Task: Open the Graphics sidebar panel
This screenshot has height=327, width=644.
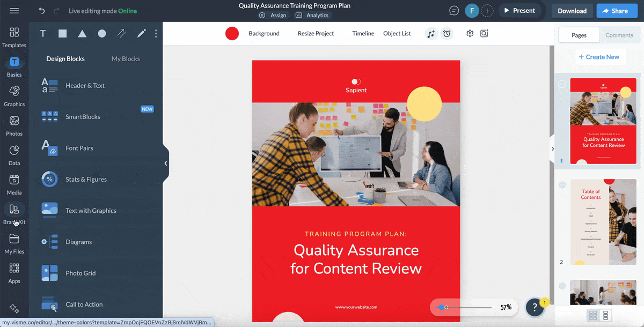Action: 14,96
